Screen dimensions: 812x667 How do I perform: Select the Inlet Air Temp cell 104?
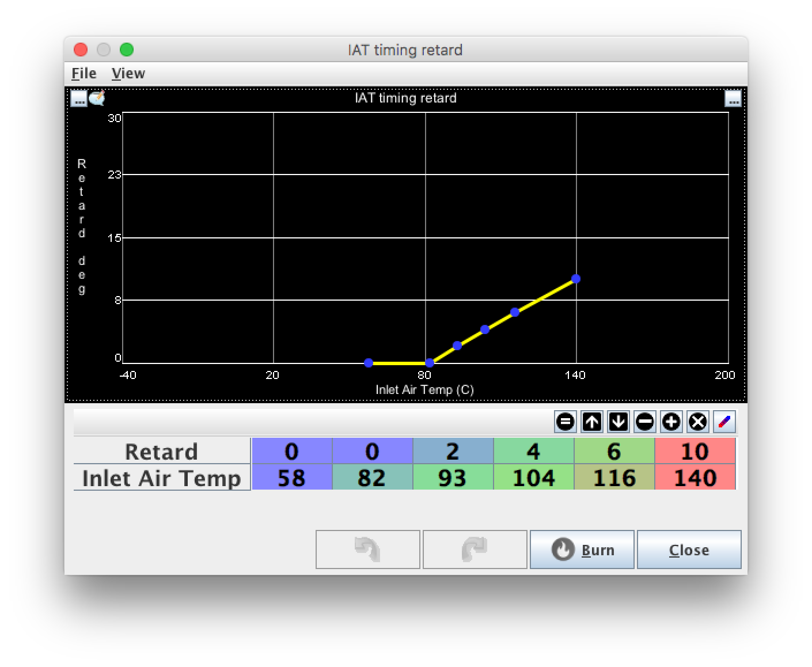point(534,477)
